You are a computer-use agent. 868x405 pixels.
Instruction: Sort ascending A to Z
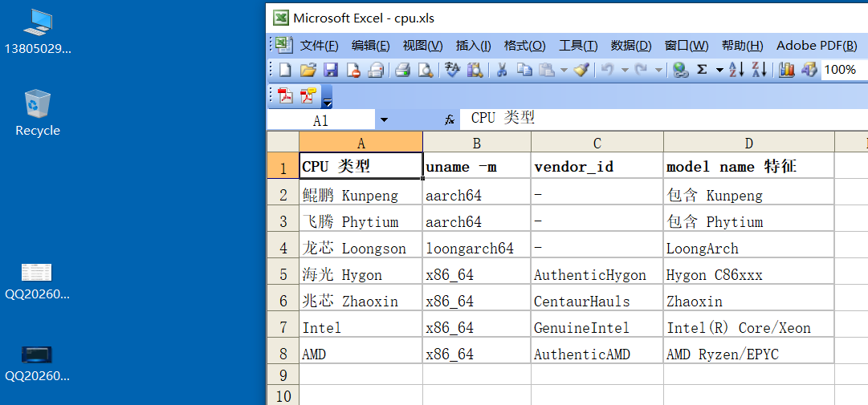point(736,70)
